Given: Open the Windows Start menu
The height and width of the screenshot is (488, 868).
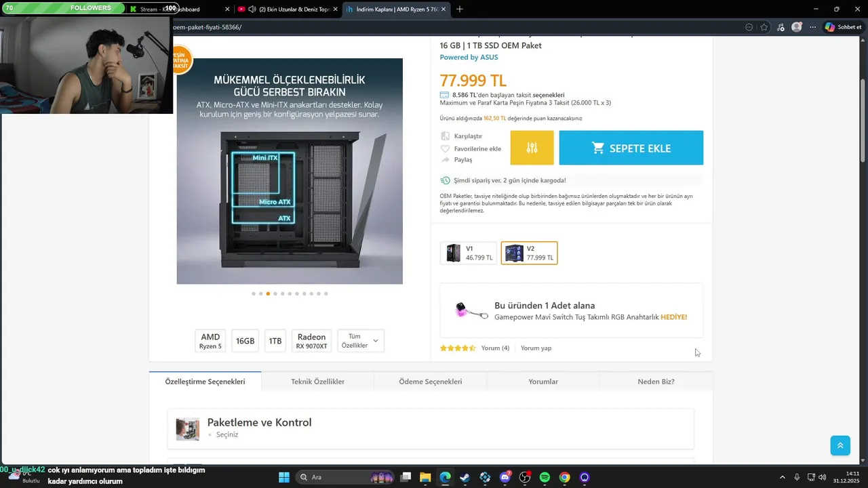Looking at the screenshot, I should 284,477.
